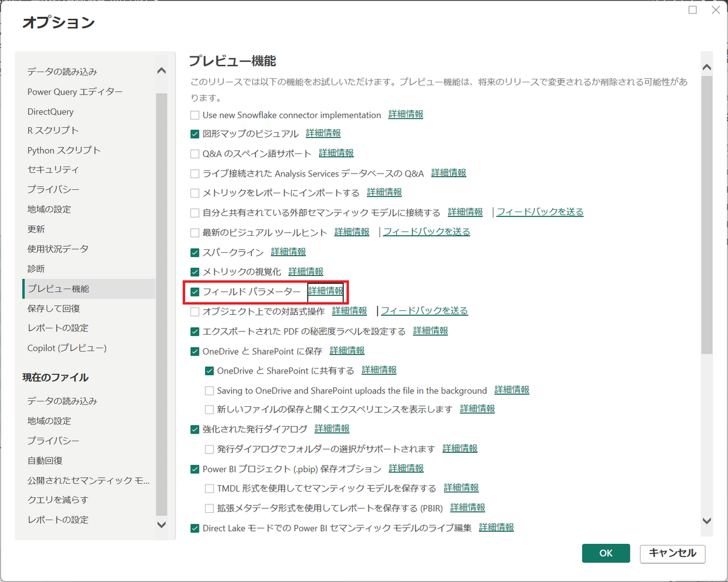
Task: Select プレビュー機能 sidebar item
Action: [x=89, y=289]
